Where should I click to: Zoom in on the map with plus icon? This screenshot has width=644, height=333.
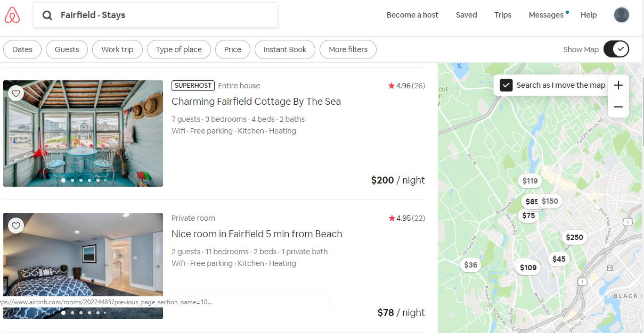coord(618,85)
